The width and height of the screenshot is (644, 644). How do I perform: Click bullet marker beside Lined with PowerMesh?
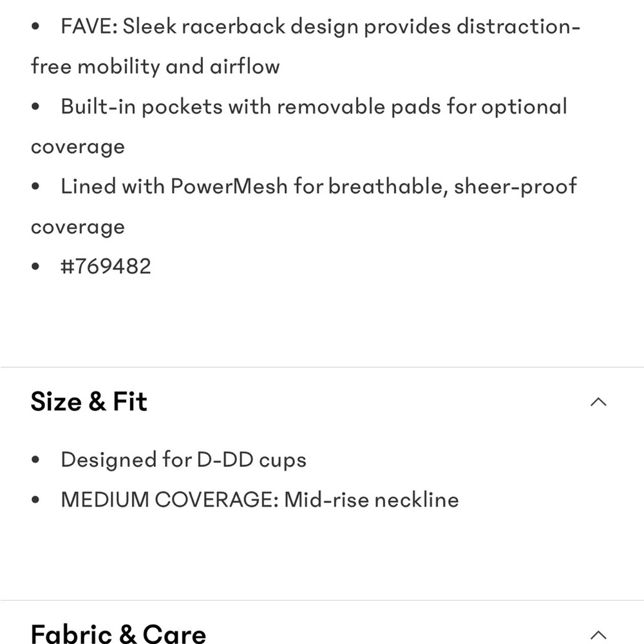coord(35,186)
